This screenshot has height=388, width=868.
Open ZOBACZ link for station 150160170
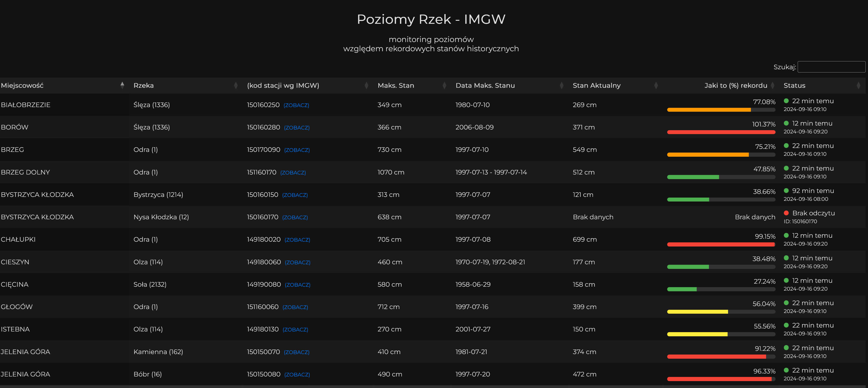[x=295, y=218]
